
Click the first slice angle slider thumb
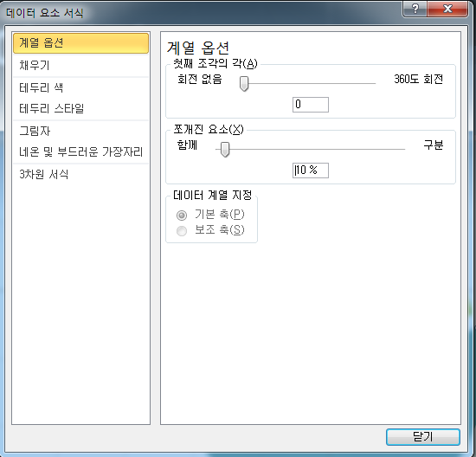coord(244,83)
